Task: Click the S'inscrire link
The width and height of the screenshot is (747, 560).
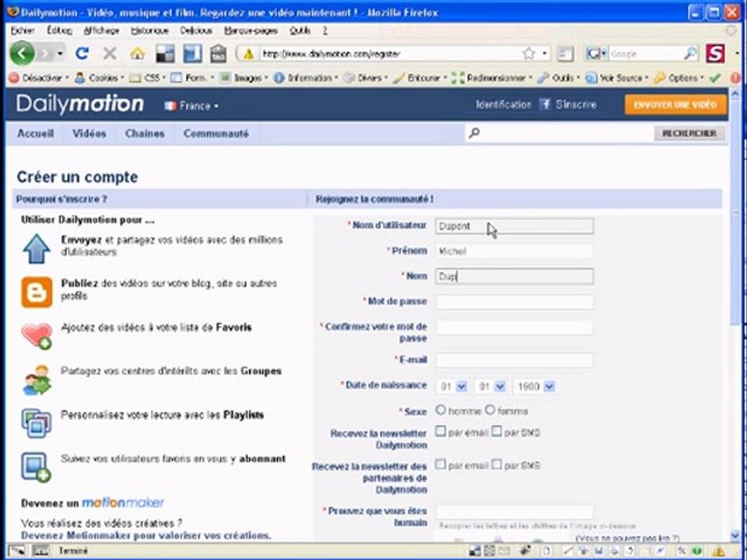Action: [x=576, y=104]
